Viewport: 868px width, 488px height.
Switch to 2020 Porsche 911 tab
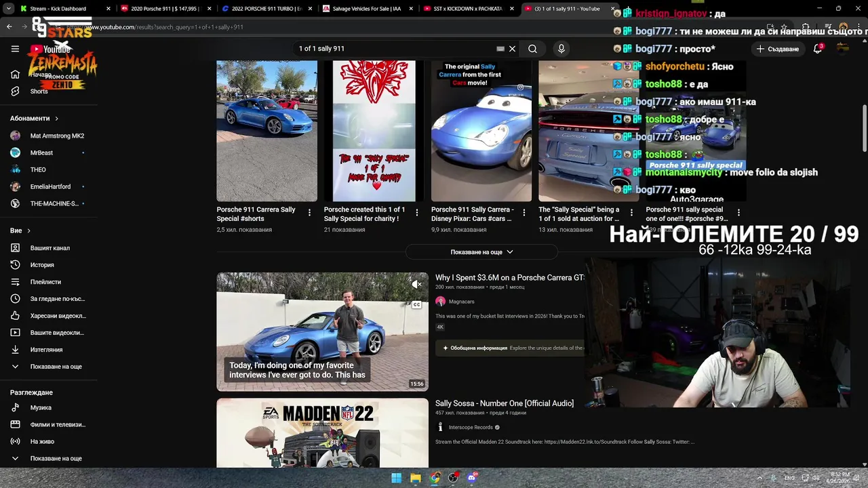165,9
